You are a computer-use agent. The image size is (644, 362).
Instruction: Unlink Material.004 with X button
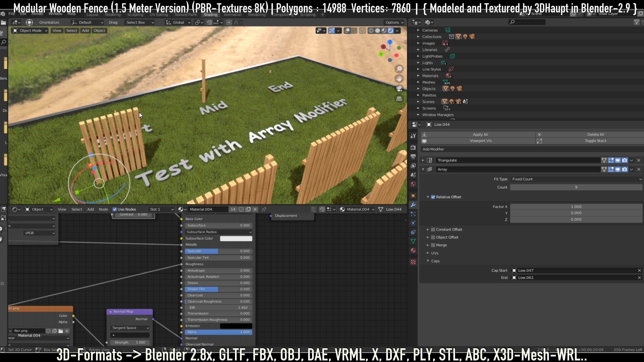(255, 209)
